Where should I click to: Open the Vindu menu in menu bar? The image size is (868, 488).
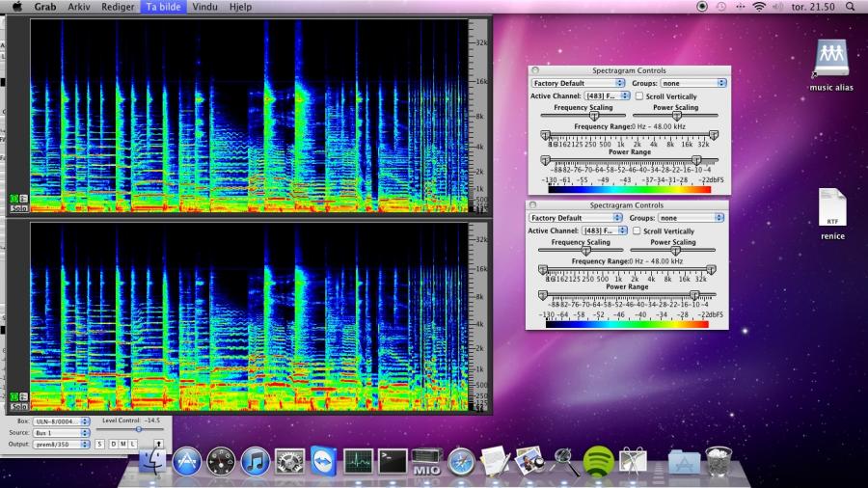(x=204, y=7)
